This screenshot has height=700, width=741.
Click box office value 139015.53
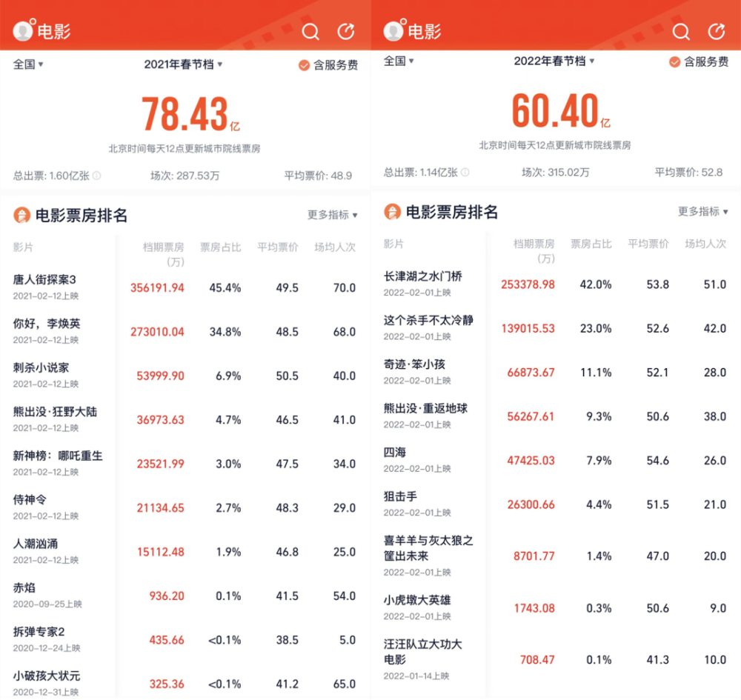pyautogui.click(x=528, y=328)
